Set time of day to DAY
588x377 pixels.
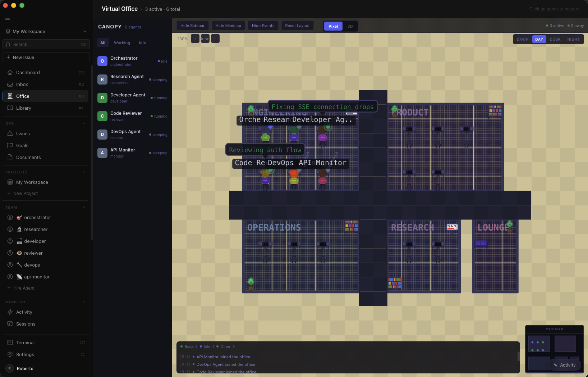(x=539, y=40)
